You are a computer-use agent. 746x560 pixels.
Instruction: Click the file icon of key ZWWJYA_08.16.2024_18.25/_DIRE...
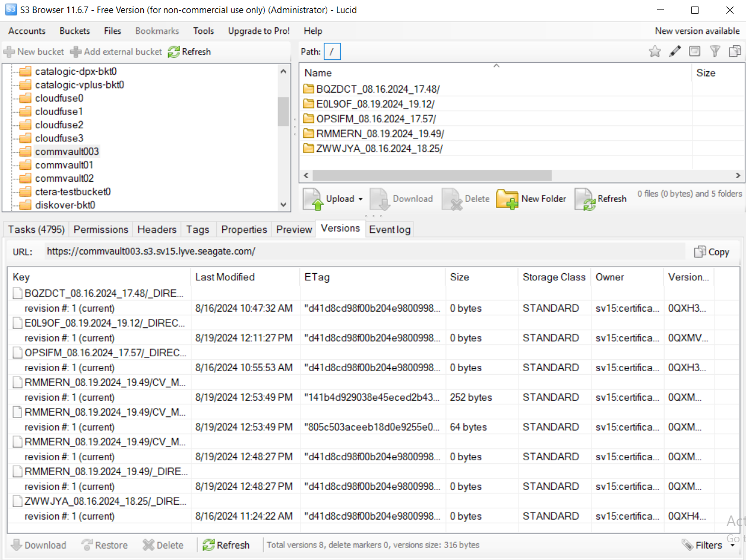point(18,501)
